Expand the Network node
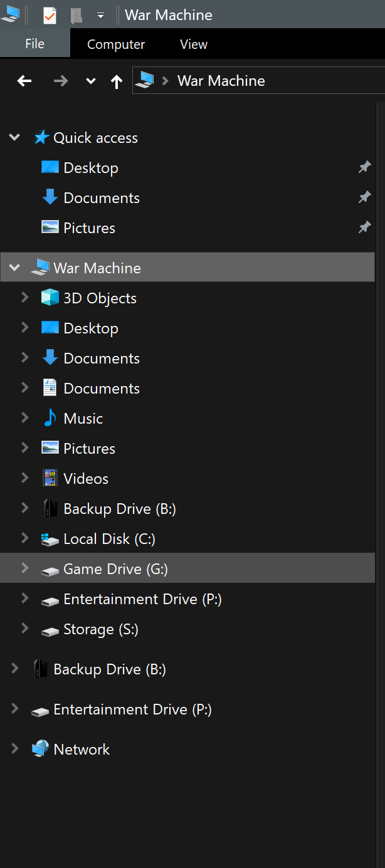 (x=14, y=749)
